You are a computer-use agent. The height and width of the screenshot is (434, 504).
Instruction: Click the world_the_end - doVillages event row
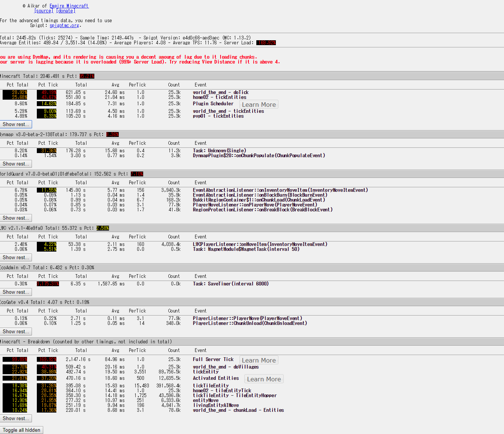[226, 367]
